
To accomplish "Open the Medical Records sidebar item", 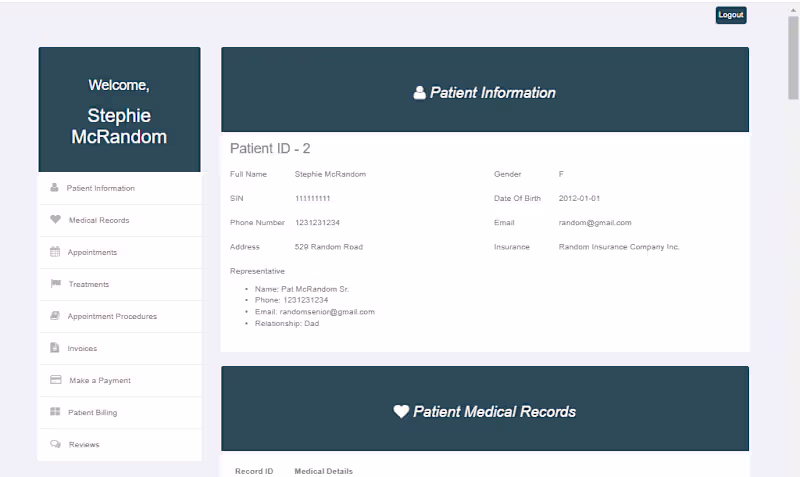I will tap(98, 220).
